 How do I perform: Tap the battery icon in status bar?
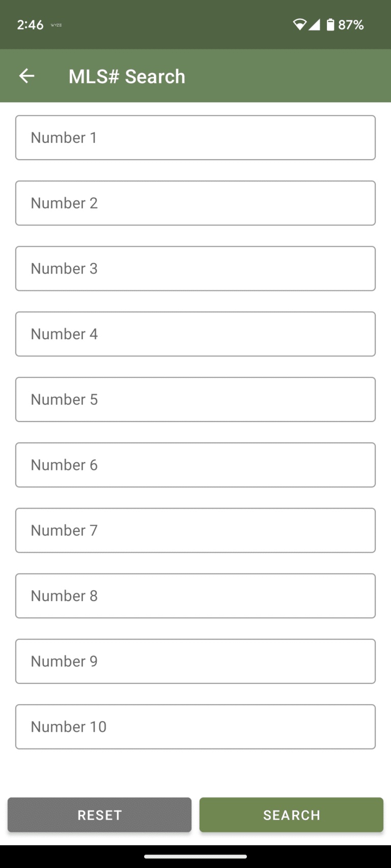330,24
